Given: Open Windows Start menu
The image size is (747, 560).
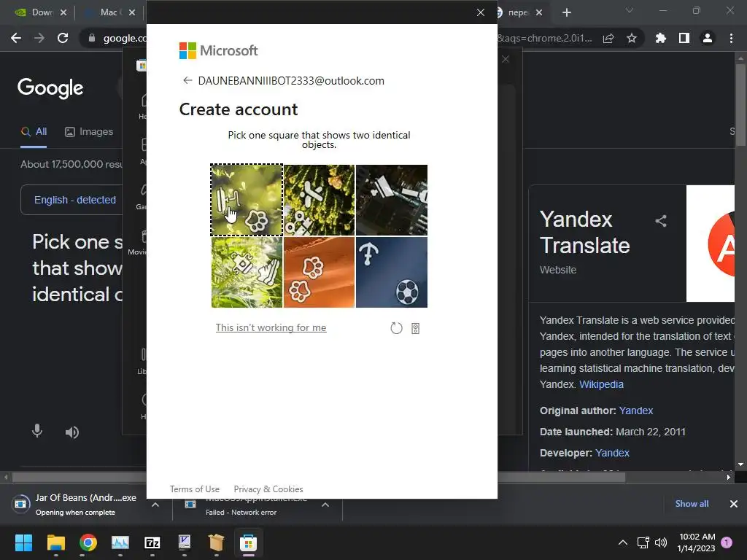Looking at the screenshot, I should pyautogui.click(x=23, y=542).
